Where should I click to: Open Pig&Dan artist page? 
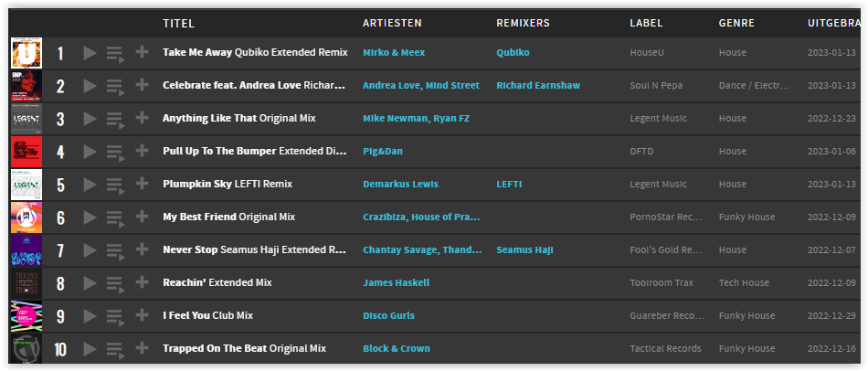383,151
